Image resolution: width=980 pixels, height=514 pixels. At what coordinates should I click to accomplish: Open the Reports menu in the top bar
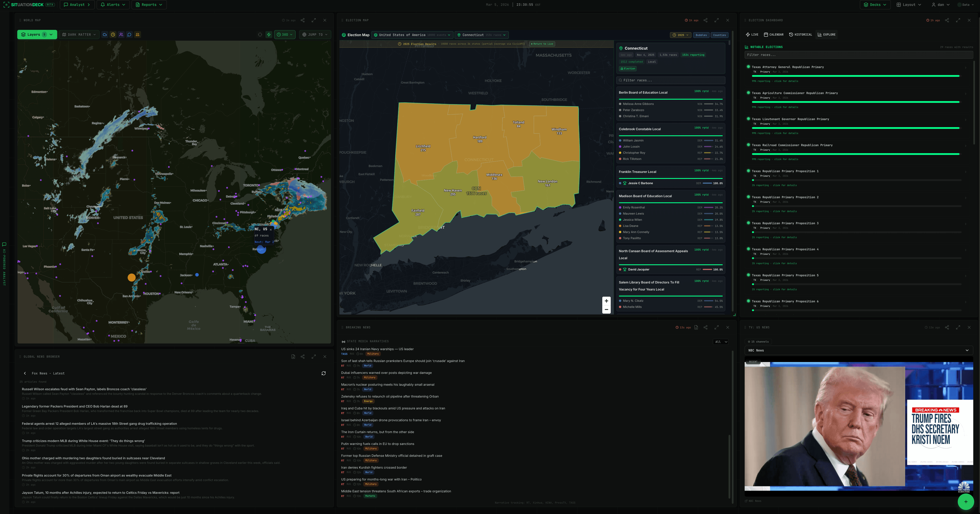[x=149, y=5]
